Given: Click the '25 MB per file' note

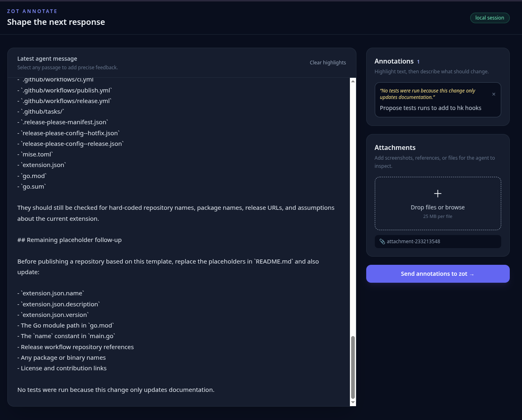Looking at the screenshot, I should (x=438, y=216).
